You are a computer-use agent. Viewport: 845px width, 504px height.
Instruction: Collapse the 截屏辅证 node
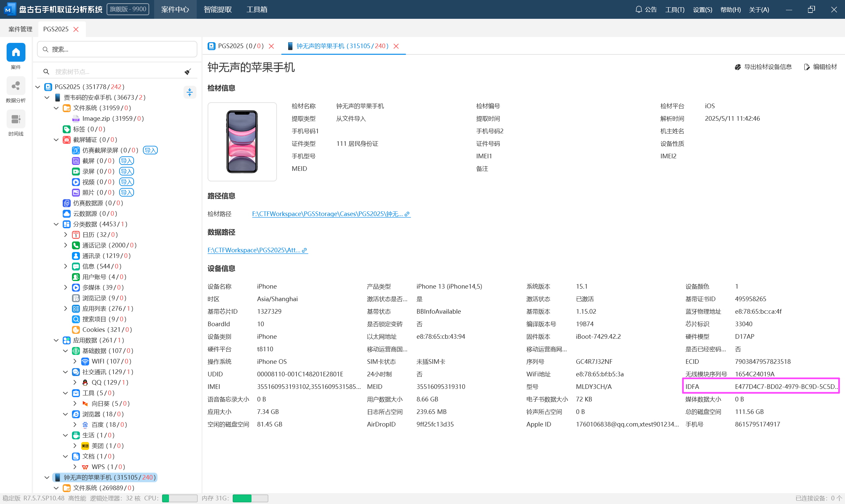tap(56, 140)
